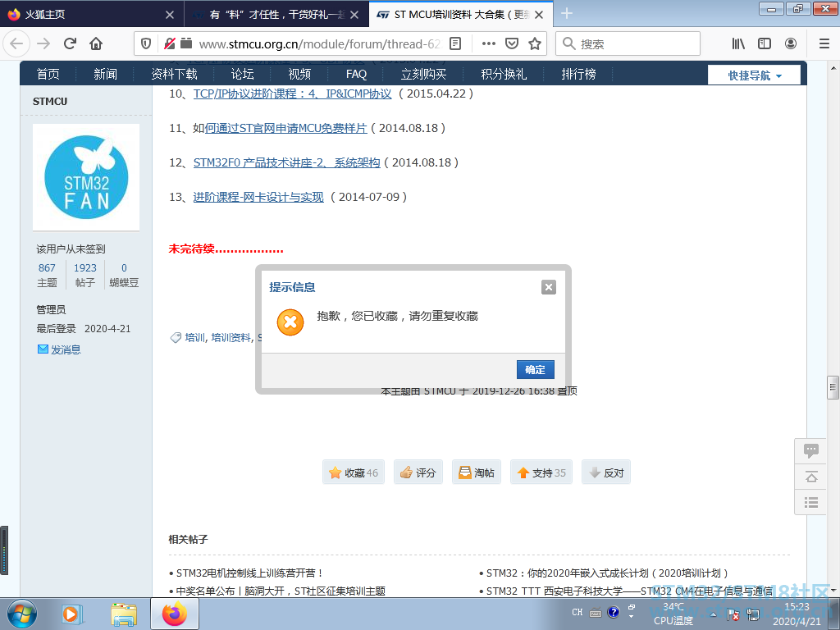Screen dimensions: 840x630
Task: Open the file explorer taskbar icon
Action: [x=124, y=614]
